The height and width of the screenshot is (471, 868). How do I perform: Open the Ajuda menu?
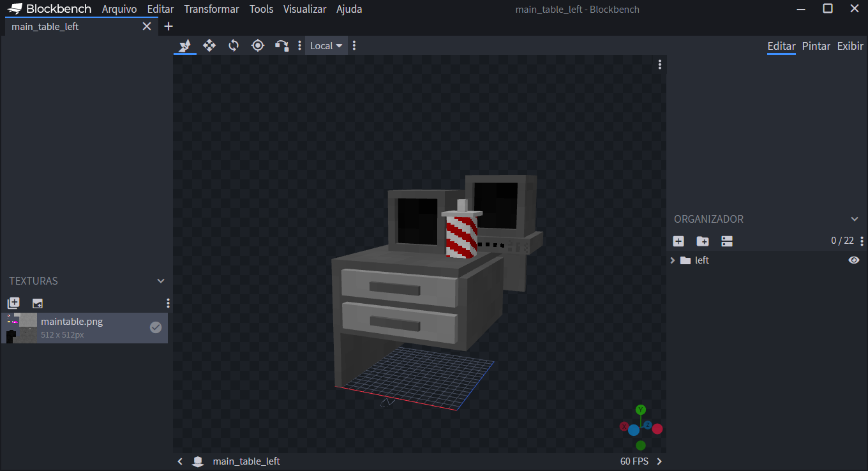point(348,9)
